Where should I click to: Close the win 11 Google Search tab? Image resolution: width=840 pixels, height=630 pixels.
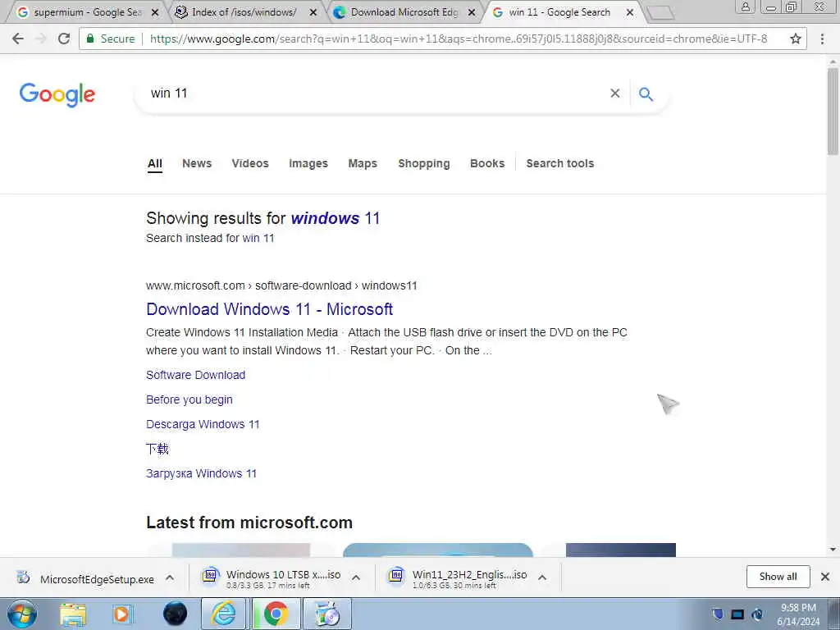pos(630,12)
